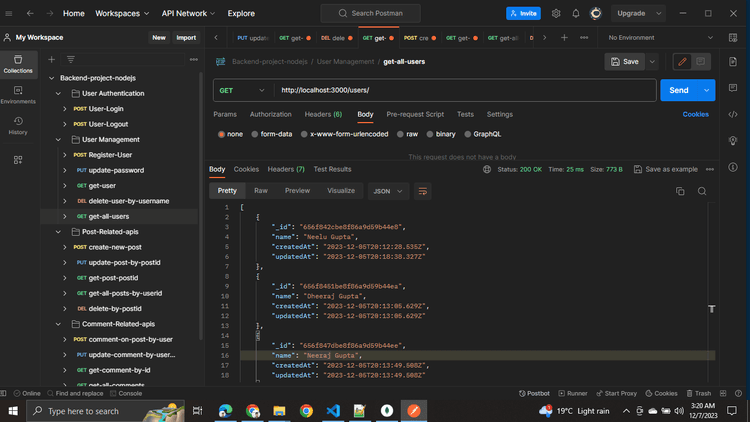This screenshot has height=422, width=750.
Task: Select the GraphQL body type
Action: [x=483, y=134]
